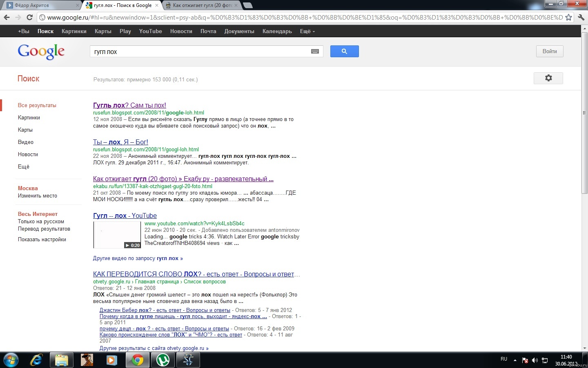Screen dimensions: 588x368
Task: Open Документы in the top bar
Action: click(x=239, y=31)
